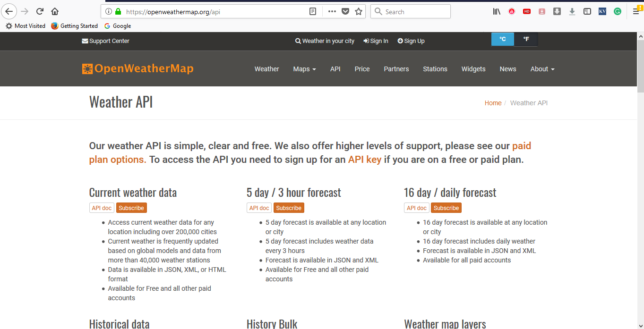Open the Price nav item

362,69
